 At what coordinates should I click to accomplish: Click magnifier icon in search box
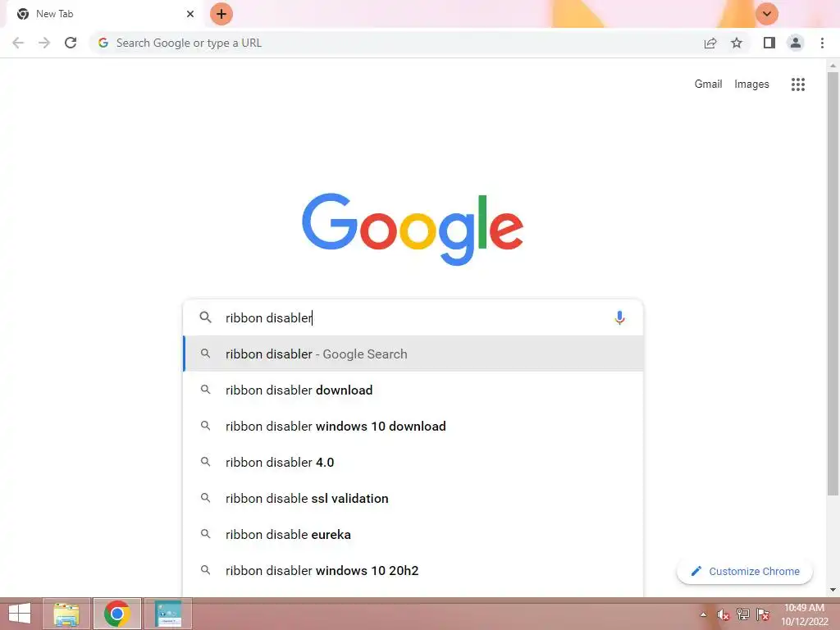click(x=205, y=317)
